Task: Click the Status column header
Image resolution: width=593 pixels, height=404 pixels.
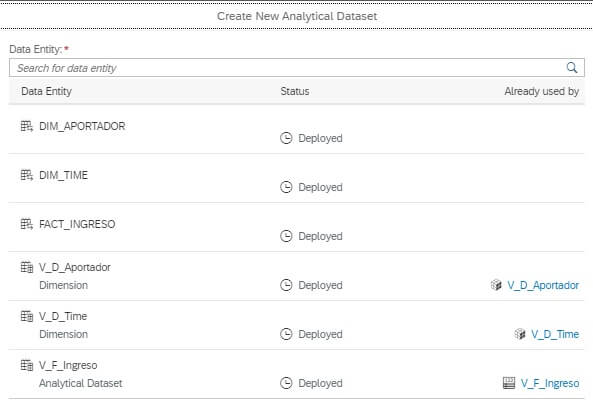Action: pyautogui.click(x=295, y=91)
